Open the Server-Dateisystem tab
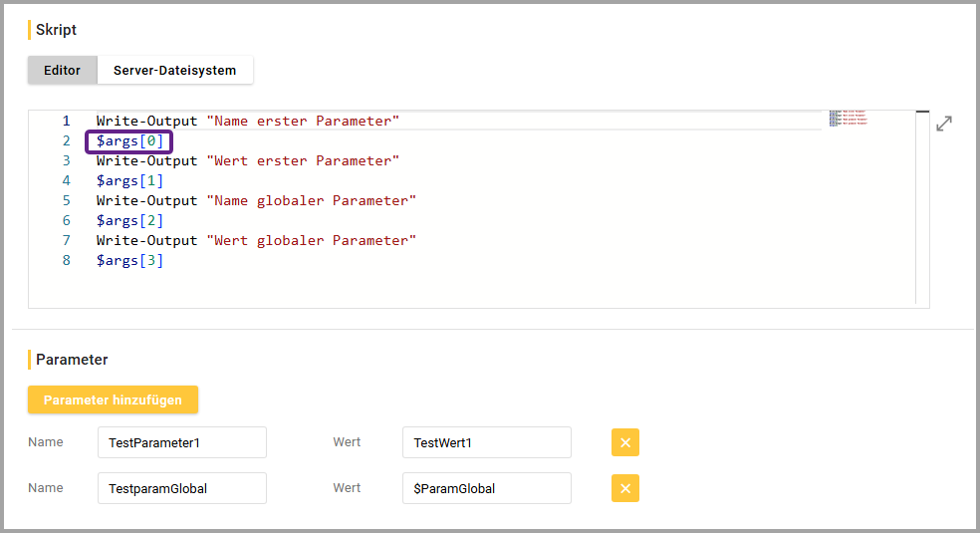Image resolution: width=980 pixels, height=533 pixels. coord(174,71)
